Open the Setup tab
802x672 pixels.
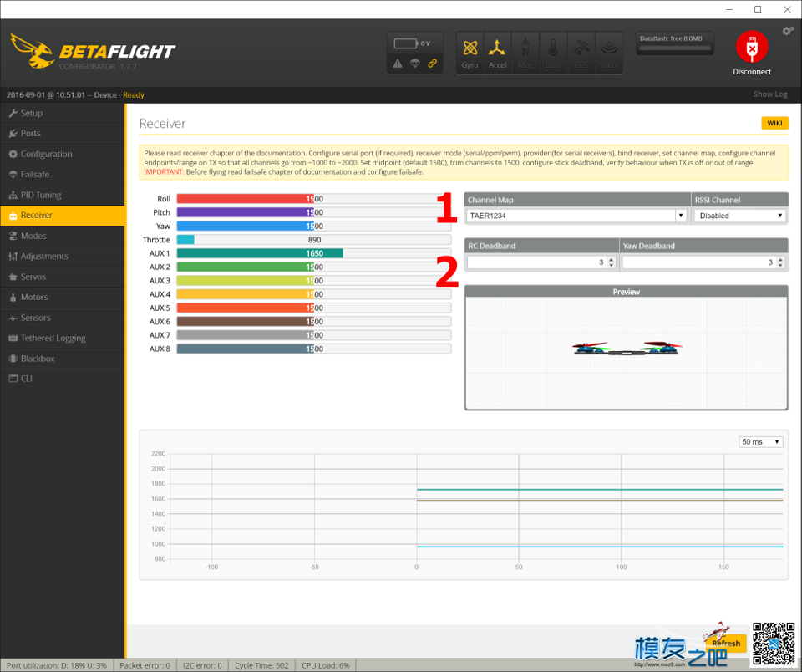pyautogui.click(x=63, y=113)
